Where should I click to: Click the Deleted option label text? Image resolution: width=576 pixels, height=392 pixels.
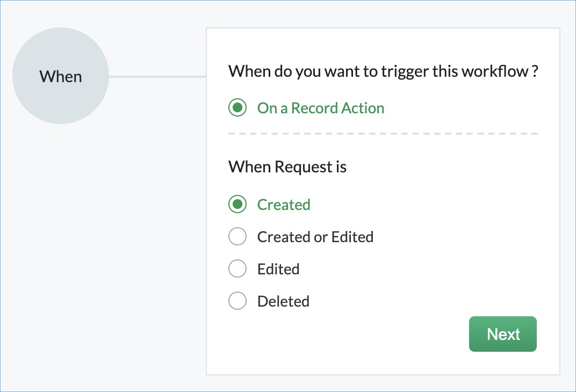tap(283, 301)
